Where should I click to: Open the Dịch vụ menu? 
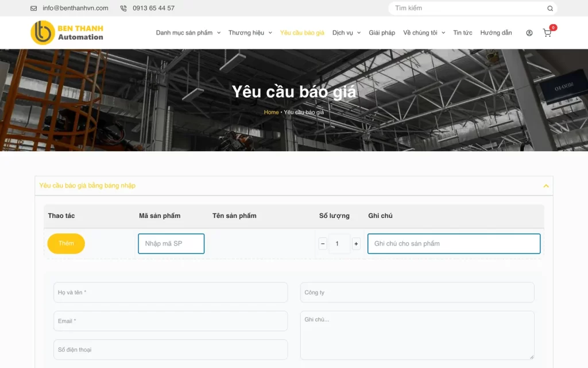click(342, 33)
